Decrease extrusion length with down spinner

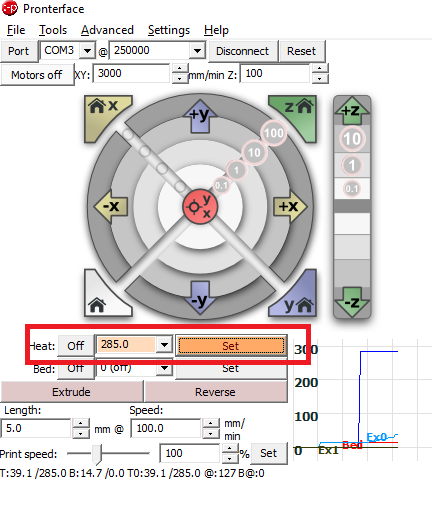81,433
